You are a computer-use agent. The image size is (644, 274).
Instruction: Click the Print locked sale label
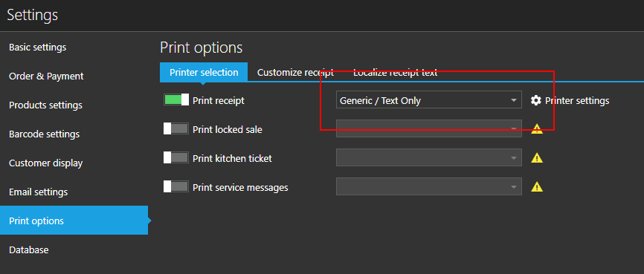pos(228,129)
